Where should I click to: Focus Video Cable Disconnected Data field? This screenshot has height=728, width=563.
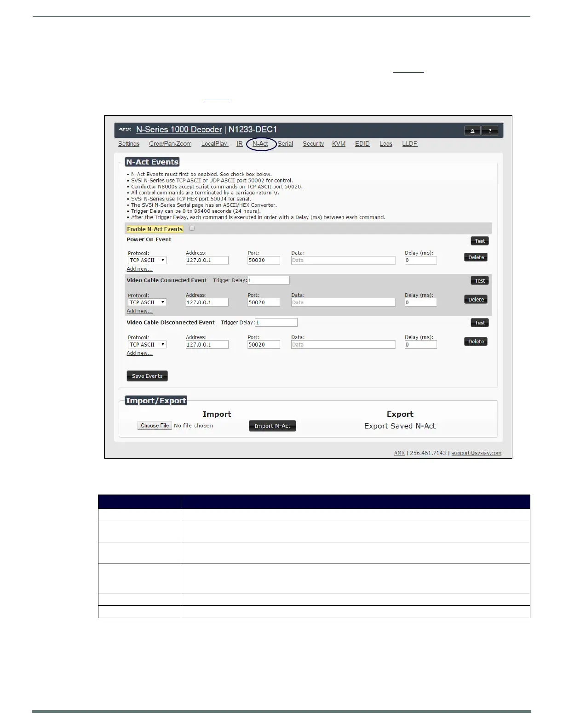pos(343,345)
